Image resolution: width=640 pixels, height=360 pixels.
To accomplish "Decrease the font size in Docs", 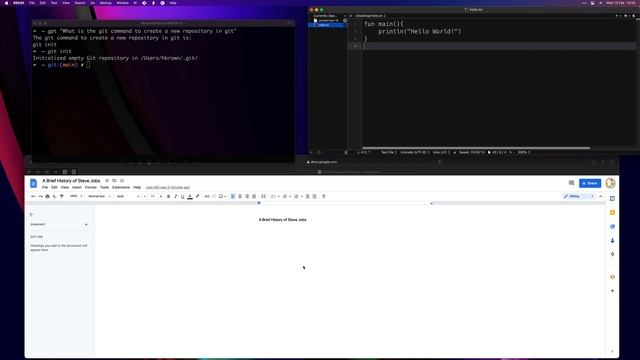I will click(145, 196).
